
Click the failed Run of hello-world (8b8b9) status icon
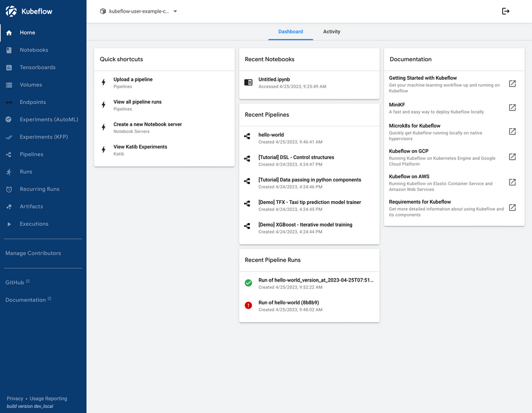[x=248, y=305]
